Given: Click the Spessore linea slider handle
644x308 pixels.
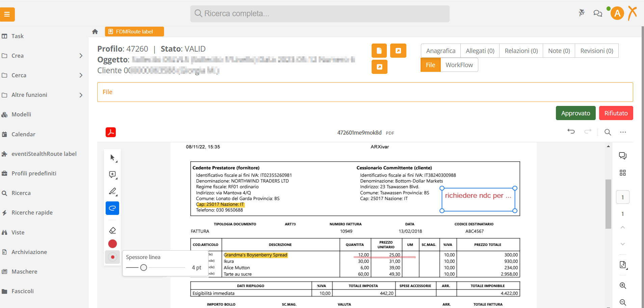Looking at the screenshot, I should tap(143, 268).
